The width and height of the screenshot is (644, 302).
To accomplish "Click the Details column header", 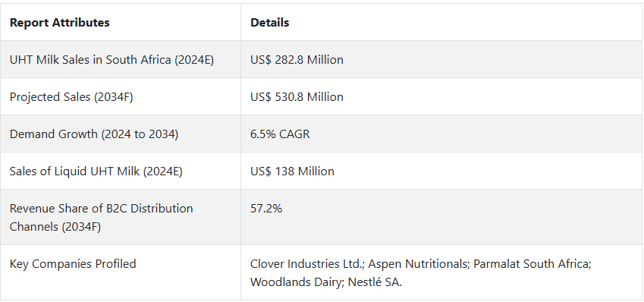I will pyautogui.click(x=270, y=23).
